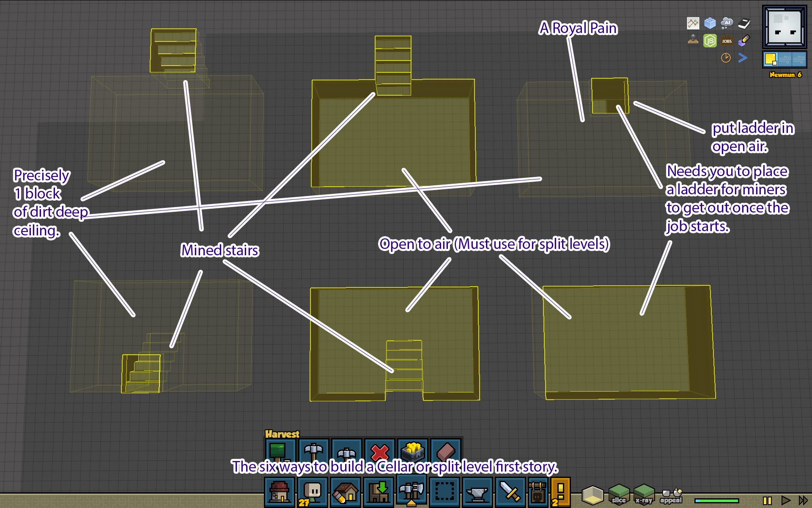
Task: Open the anvil crafting menu
Action: tap(477, 492)
